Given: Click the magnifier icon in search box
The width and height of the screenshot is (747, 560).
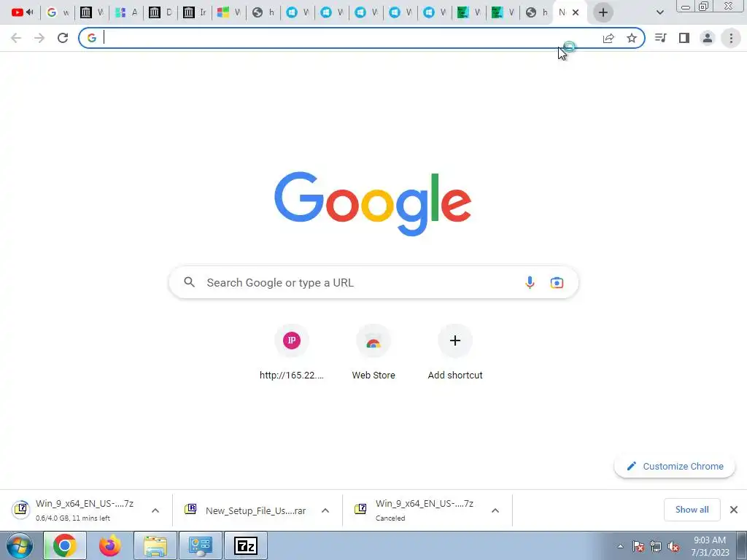Looking at the screenshot, I should point(190,282).
